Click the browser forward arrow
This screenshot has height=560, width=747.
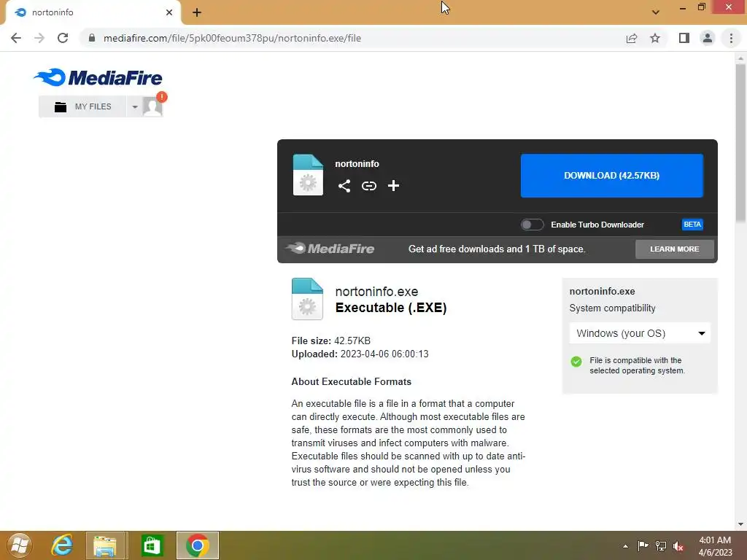[39, 38]
